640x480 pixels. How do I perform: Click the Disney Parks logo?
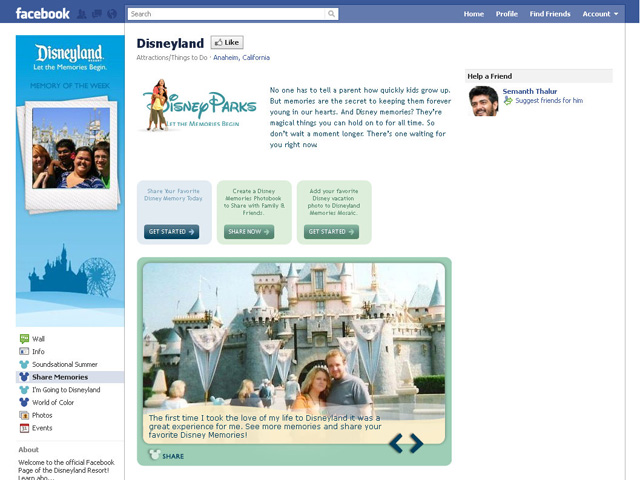click(x=199, y=105)
